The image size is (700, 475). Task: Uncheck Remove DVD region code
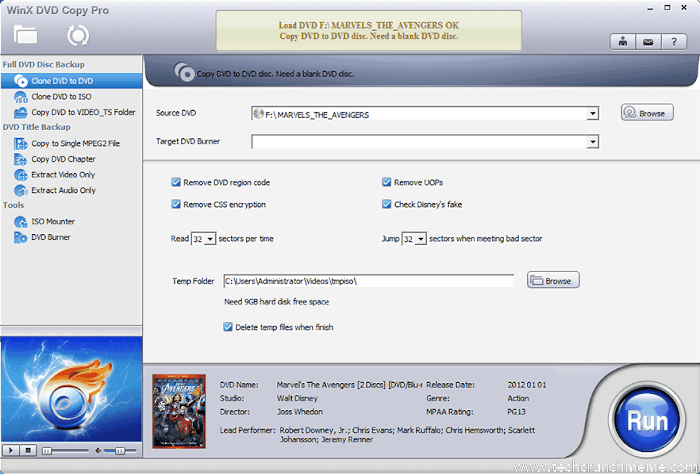click(176, 182)
